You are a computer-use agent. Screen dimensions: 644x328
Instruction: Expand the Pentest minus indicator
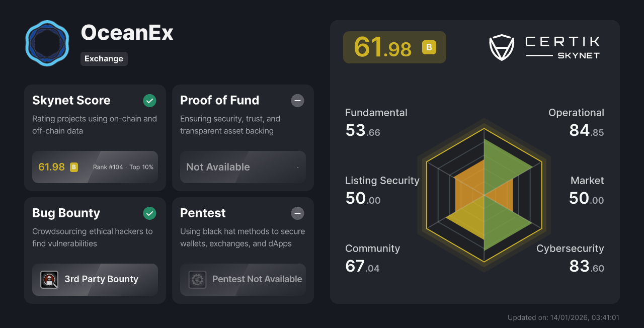[x=297, y=213]
